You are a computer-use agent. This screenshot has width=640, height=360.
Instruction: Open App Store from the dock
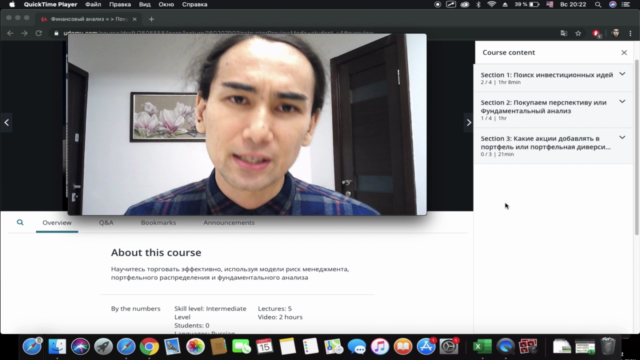(x=426, y=347)
